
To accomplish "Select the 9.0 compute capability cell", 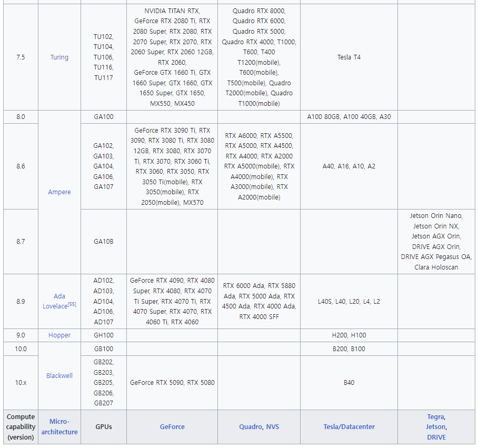I will pos(21,335).
